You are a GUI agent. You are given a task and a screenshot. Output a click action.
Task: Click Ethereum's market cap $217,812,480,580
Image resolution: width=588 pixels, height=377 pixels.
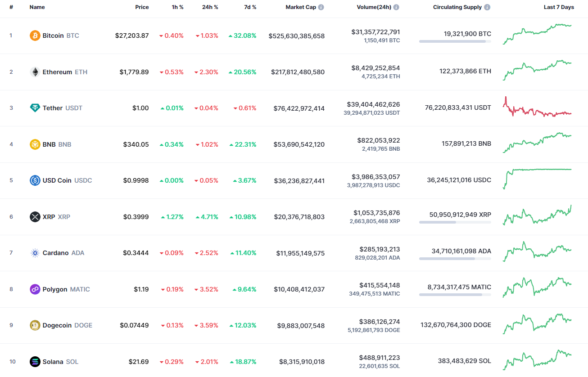tap(298, 72)
